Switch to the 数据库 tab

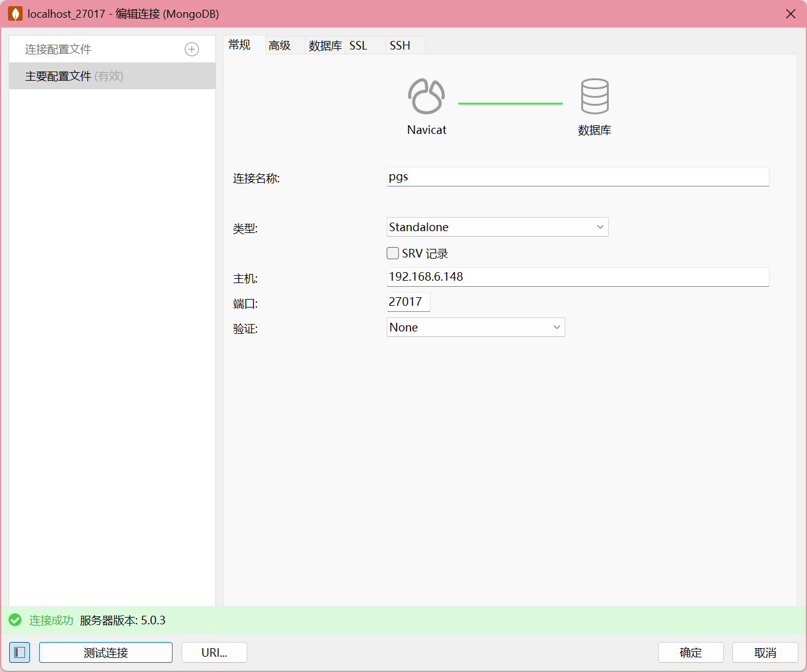(x=325, y=45)
